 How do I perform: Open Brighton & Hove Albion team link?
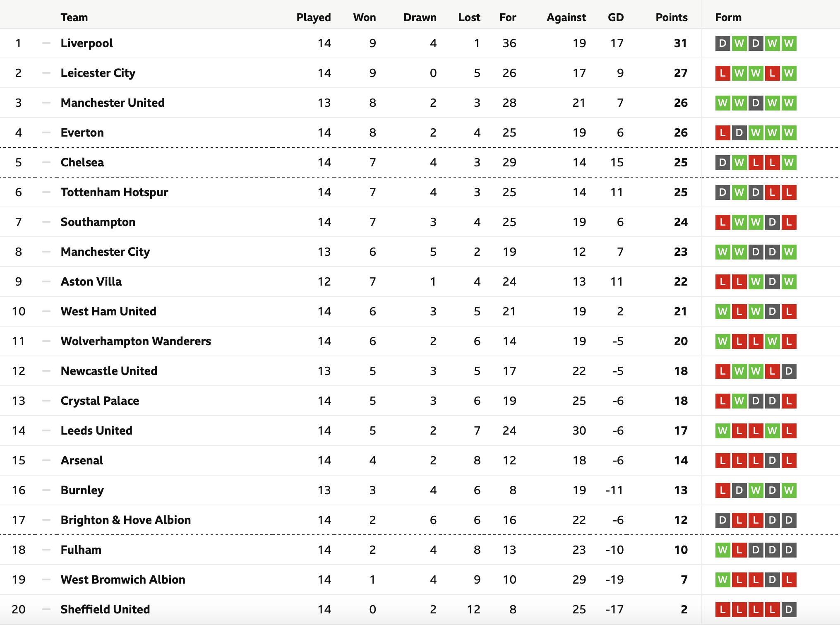point(126,520)
